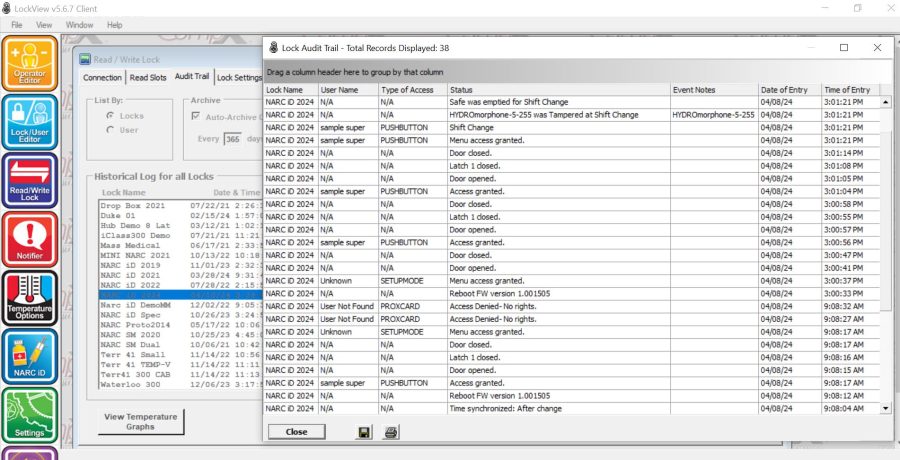Open Temperature Options
Image resolution: width=900 pixels, height=460 pixels.
click(30, 297)
